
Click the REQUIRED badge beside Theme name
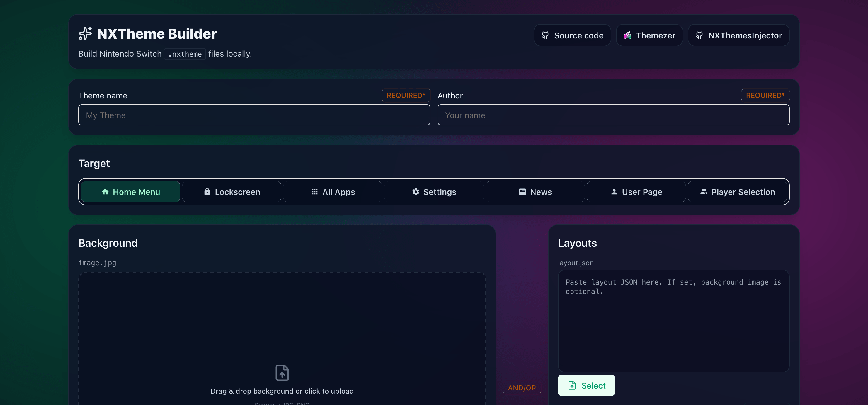pos(406,95)
